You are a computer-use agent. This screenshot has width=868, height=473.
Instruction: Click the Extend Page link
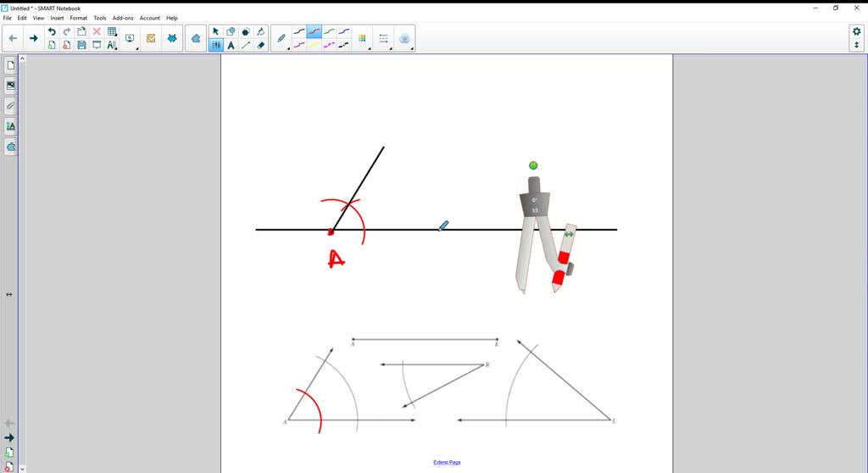(447, 462)
